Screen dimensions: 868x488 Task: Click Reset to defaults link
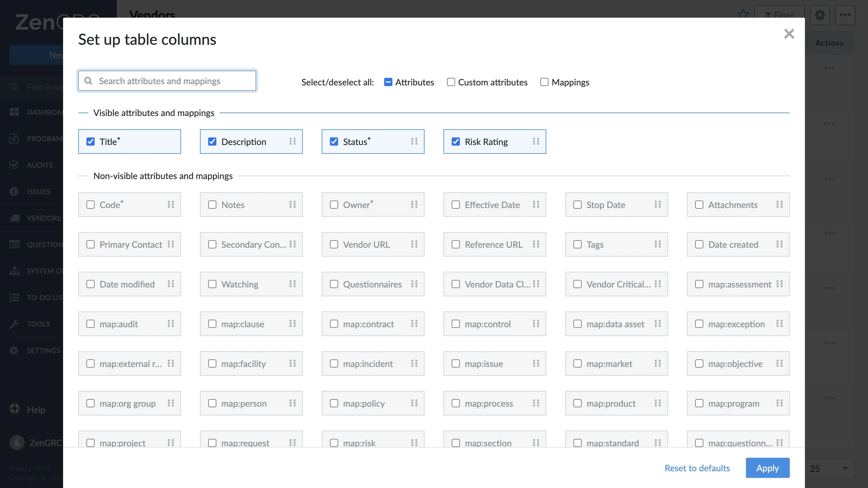(697, 468)
